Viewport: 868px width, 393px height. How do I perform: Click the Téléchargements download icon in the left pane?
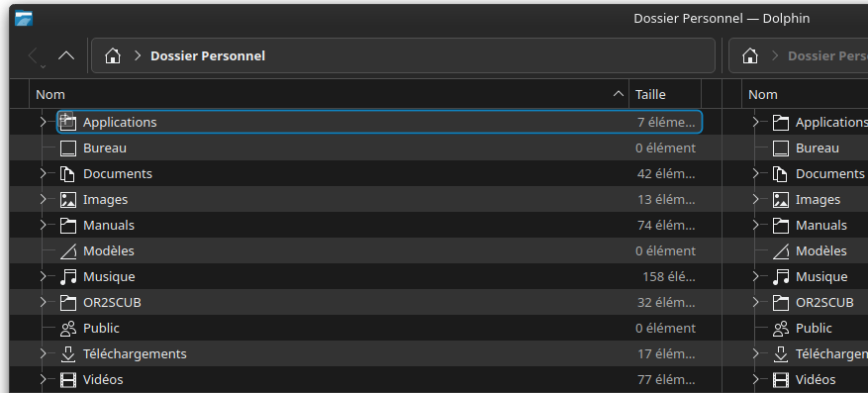68,353
